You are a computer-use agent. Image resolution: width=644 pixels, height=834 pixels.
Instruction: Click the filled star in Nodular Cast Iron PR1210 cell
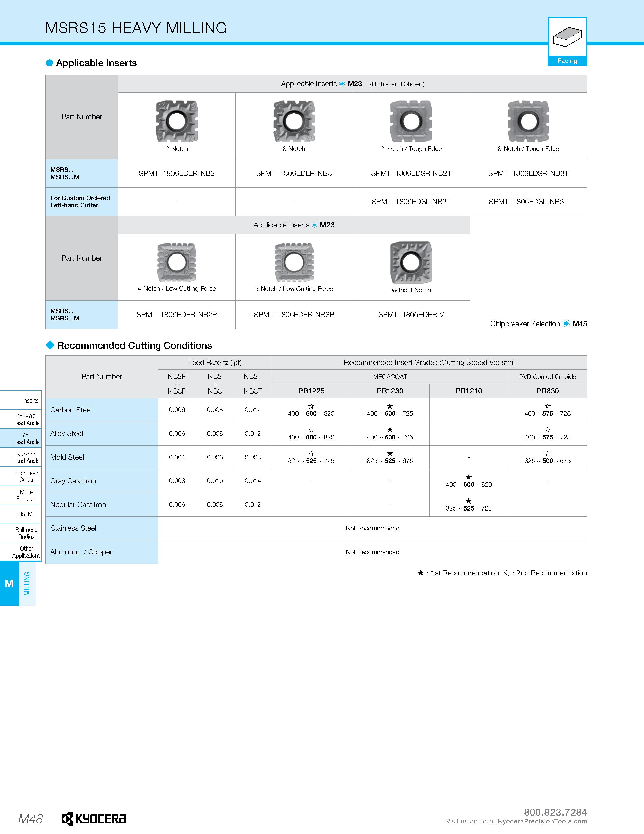[x=468, y=501]
